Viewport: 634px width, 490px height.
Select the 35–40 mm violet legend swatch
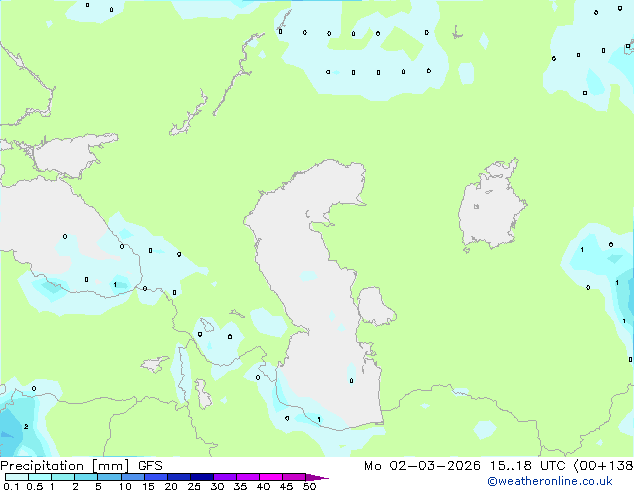(248, 477)
